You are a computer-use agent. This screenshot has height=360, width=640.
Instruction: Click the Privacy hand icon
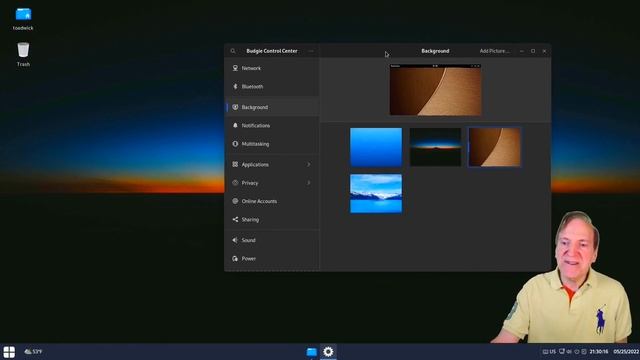pos(235,183)
